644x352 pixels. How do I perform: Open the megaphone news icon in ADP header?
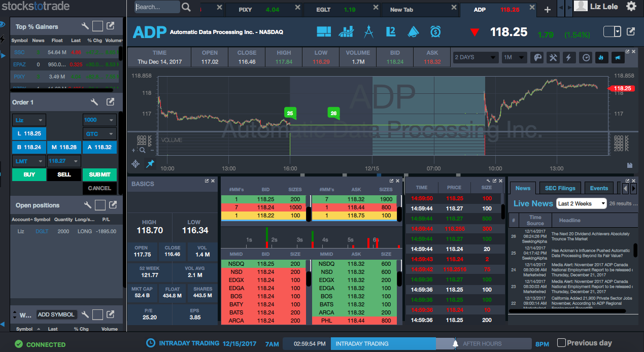[x=413, y=32]
